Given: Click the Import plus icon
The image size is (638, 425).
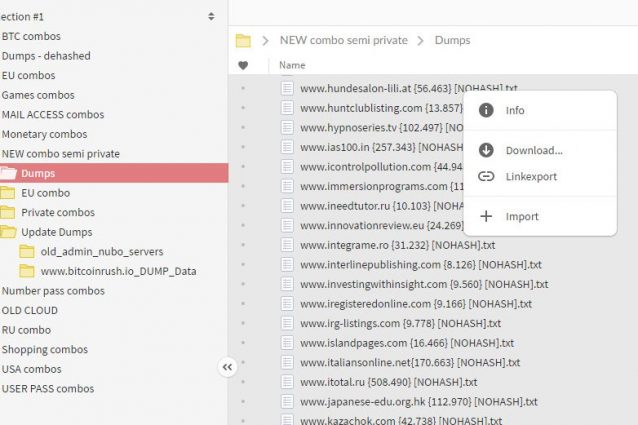Looking at the screenshot, I should (x=486, y=216).
